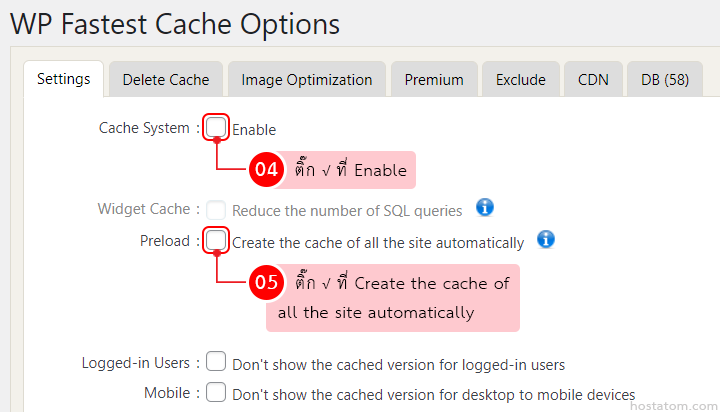Enable the Cache System checkbox
720x412 pixels.
tap(216, 127)
